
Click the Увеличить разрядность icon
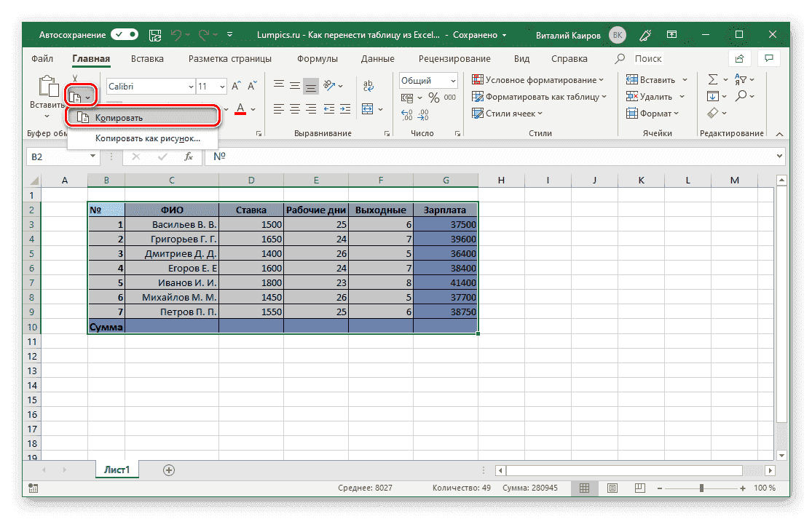click(406, 113)
